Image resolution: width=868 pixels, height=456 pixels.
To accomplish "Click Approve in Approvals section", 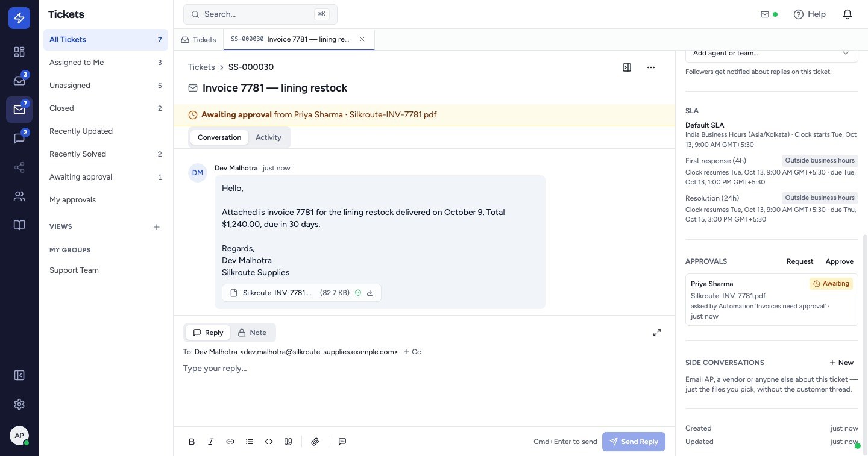I will click(x=840, y=261).
